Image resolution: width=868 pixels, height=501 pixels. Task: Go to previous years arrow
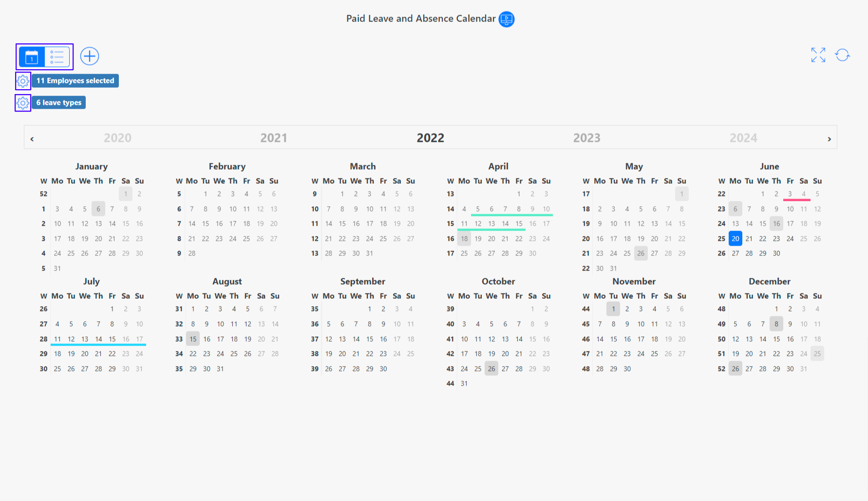pyautogui.click(x=32, y=139)
